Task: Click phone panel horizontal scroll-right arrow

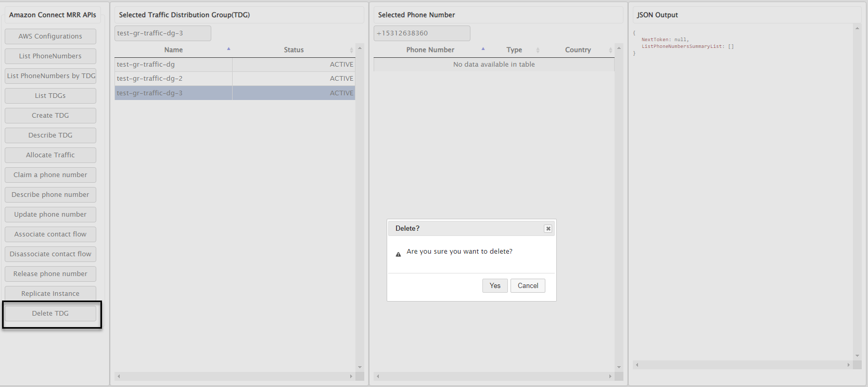Action: click(610, 376)
